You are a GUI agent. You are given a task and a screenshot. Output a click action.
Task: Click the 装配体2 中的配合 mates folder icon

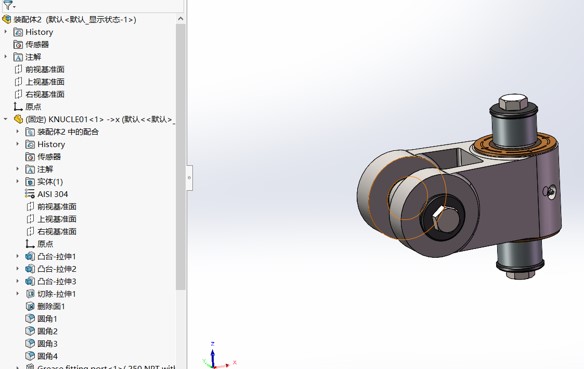tap(30, 132)
